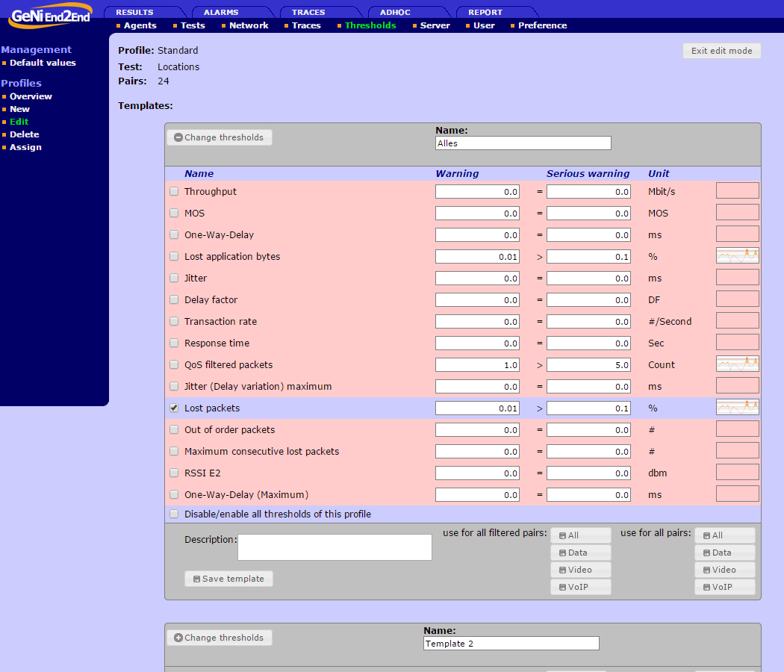The height and width of the screenshot is (672, 784).
Task: Open Assign in the Profiles sidebar
Action: (25, 147)
